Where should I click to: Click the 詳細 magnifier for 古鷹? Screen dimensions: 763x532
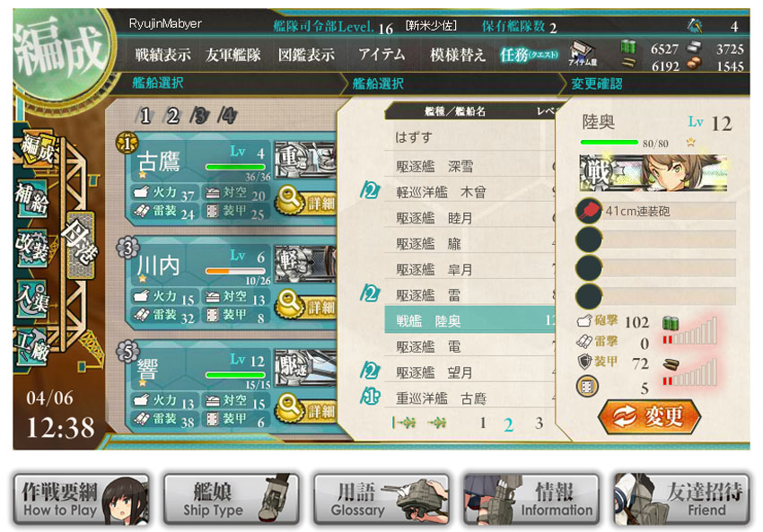click(x=306, y=203)
